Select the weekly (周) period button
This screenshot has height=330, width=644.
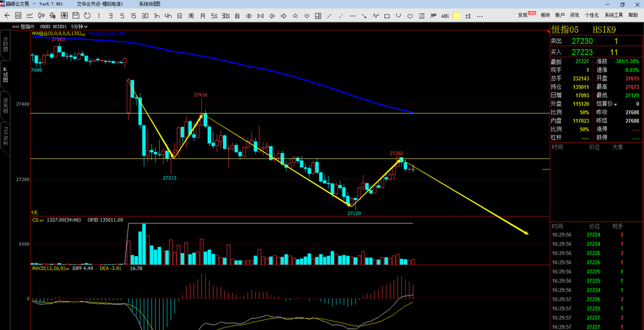click(x=191, y=16)
